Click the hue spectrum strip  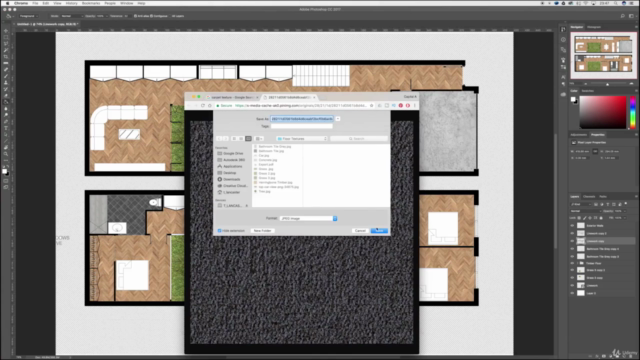633,112
